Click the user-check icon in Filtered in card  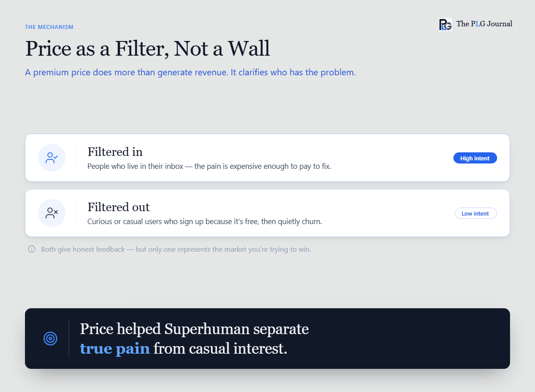(x=52, y=158)
